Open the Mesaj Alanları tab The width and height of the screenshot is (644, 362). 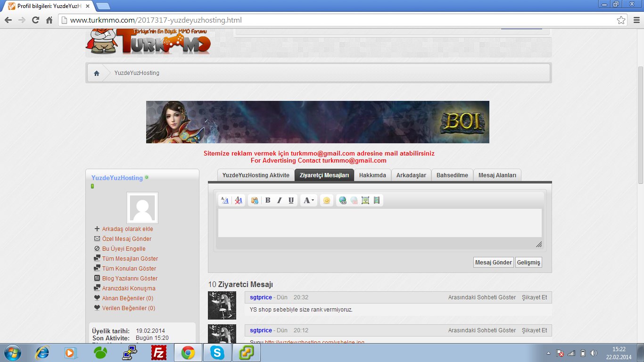[497, 175]
